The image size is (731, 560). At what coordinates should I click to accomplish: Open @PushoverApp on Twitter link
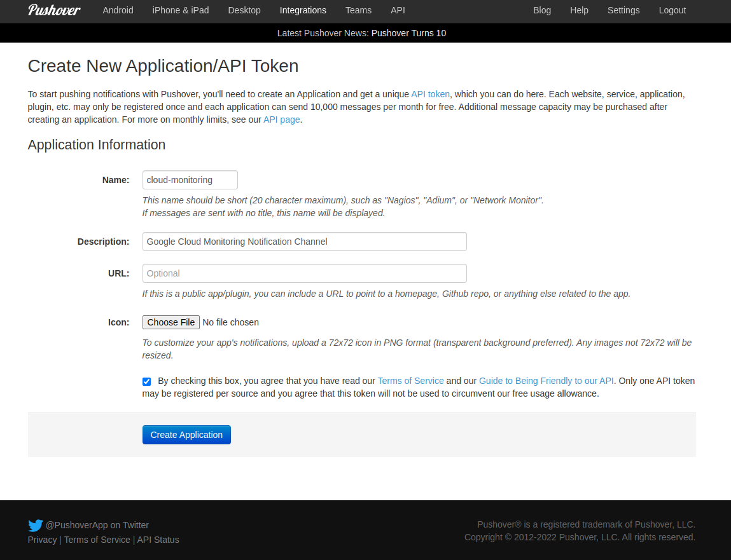97,525
